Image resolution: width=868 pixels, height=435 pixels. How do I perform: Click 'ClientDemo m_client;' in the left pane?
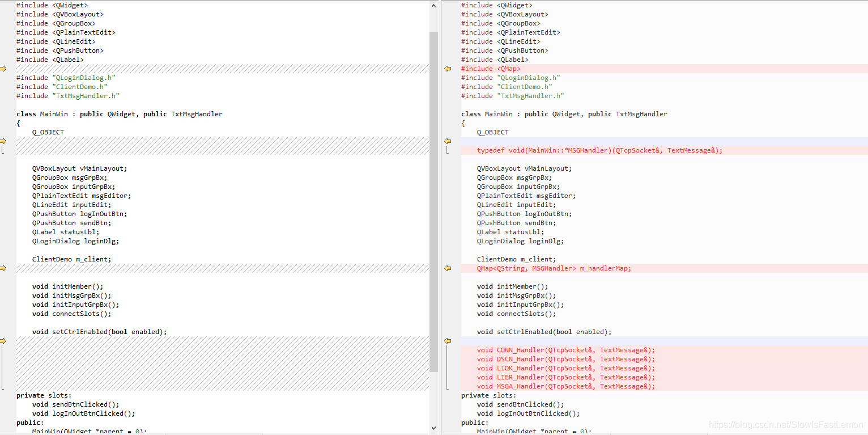pos(72,259)
